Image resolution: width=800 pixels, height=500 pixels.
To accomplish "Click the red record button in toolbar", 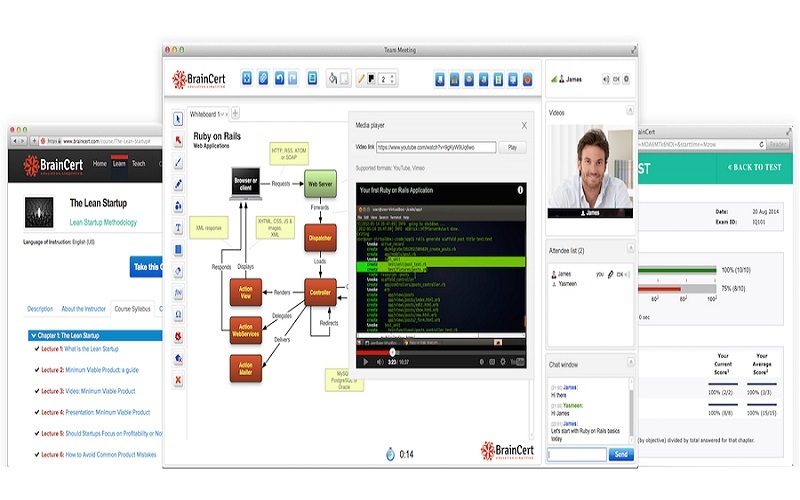I will click(528, 79).
